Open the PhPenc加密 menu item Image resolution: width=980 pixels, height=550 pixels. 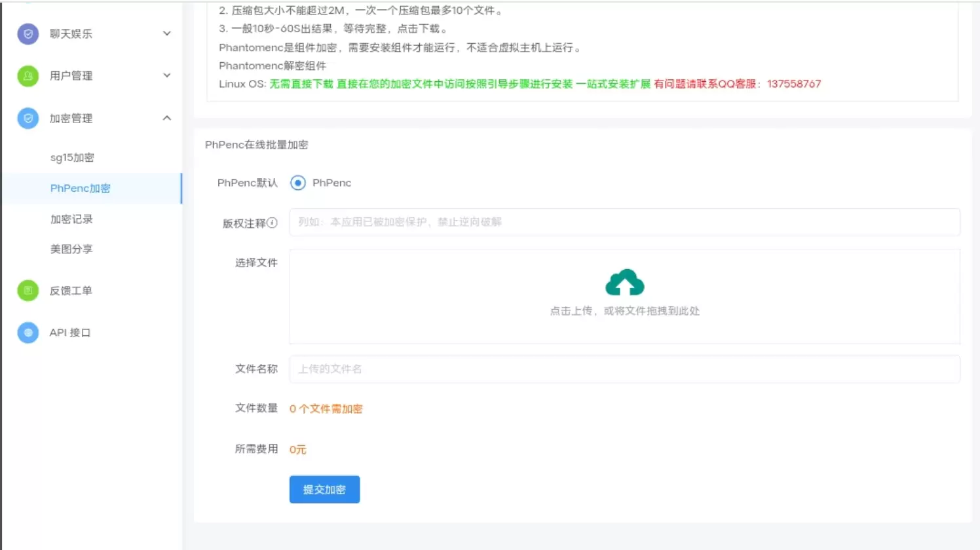pyautogui.click(x=80, y=189)
